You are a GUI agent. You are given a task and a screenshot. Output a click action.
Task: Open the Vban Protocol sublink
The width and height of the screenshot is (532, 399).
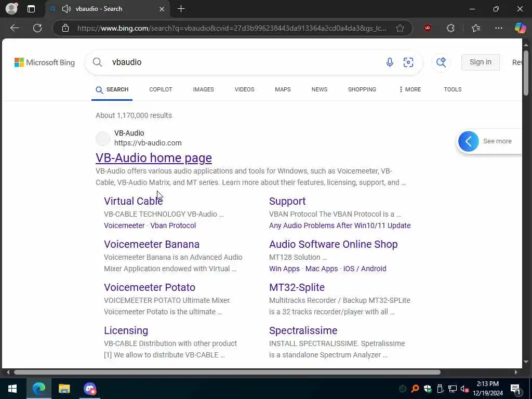173,225
